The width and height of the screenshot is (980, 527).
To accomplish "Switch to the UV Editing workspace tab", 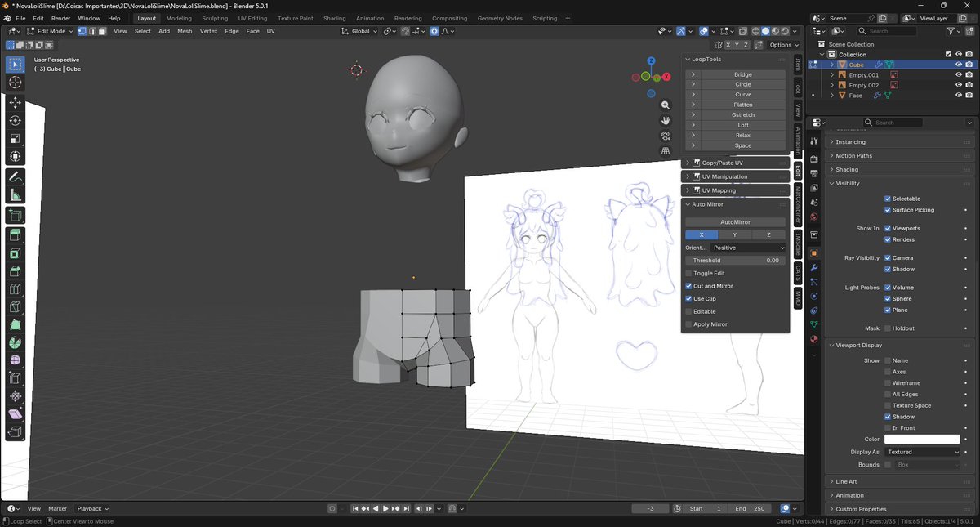I will click(x=252, y=18).
